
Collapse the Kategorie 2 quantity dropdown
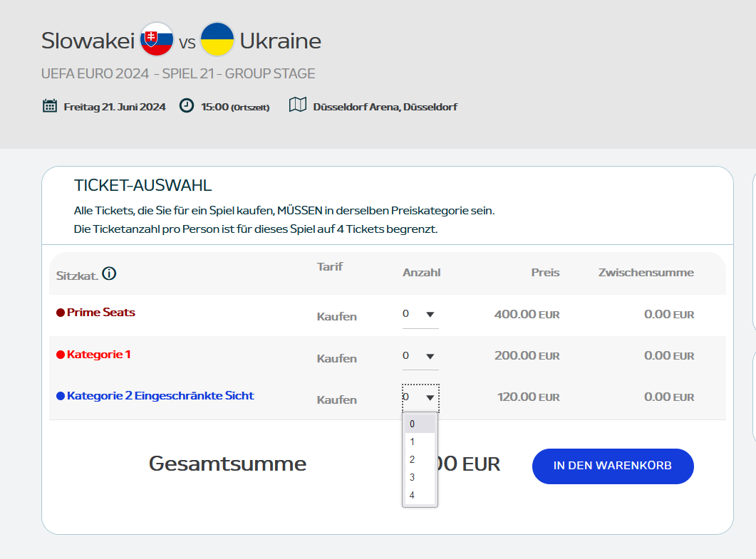(x=420, y=397)
